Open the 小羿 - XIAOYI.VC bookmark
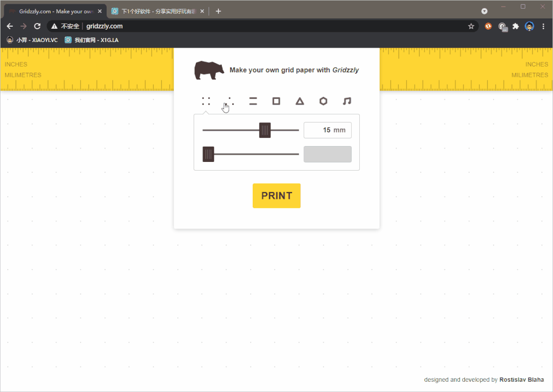The width and height of the screenshot is (553, 392). (x=32, y=40)
